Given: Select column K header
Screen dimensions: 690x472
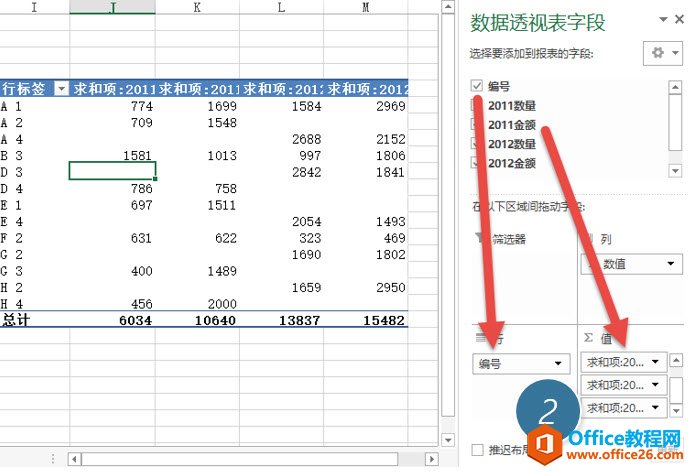Looking at the screenshot, I should (x=197, y=7).
